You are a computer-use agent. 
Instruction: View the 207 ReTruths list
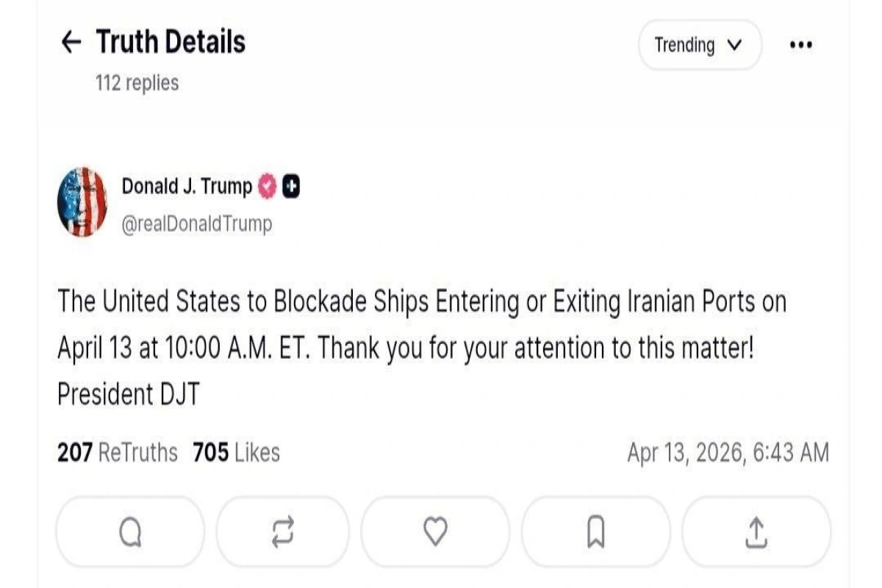(118, 452)
